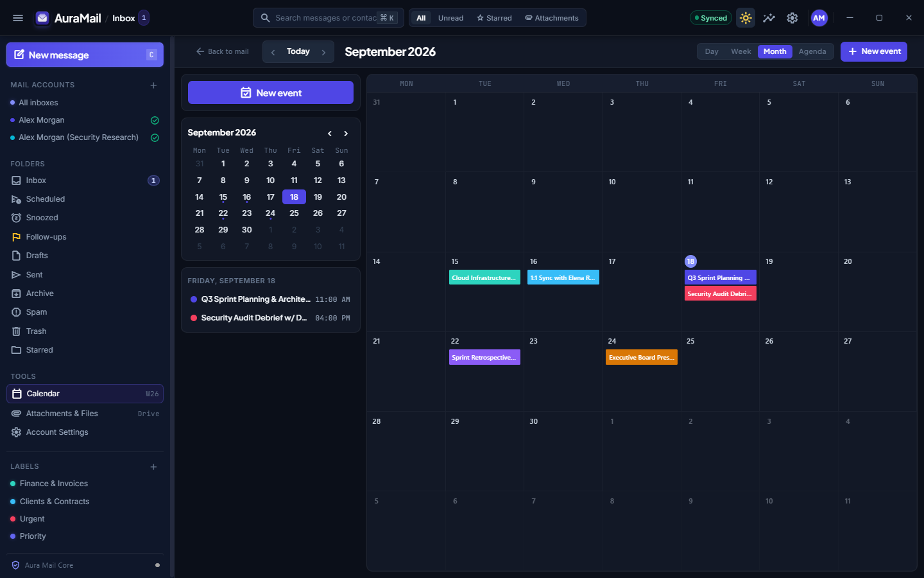
Task: Switch to Day view
Action: [712, 51]
